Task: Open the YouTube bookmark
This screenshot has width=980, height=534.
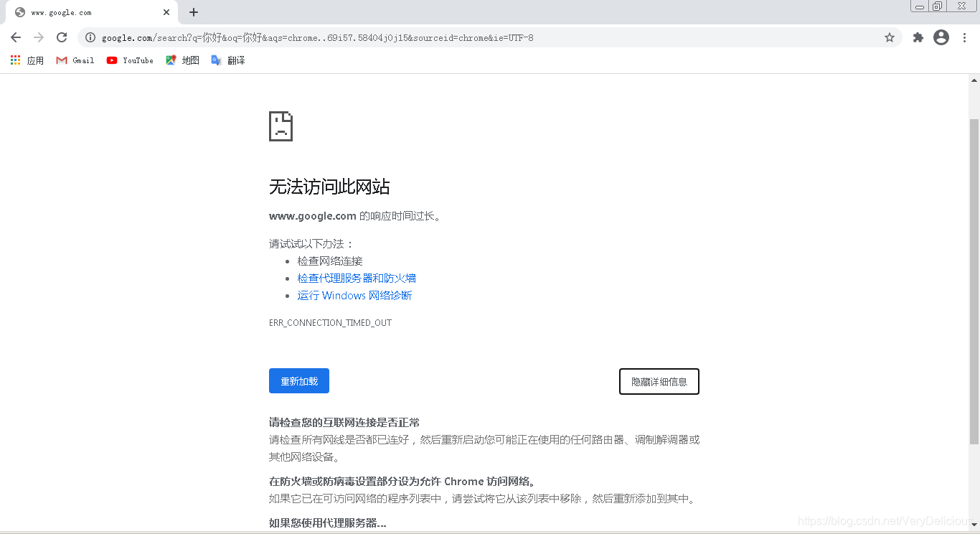Action: 130,60
